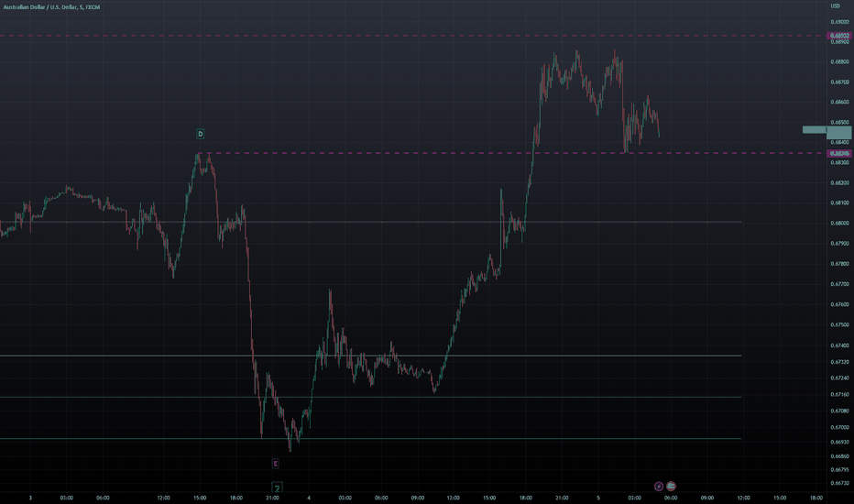The height and width of the screenshot is (504, 854).
Task: Click the date label 5 on time axis
Action: 598,498
